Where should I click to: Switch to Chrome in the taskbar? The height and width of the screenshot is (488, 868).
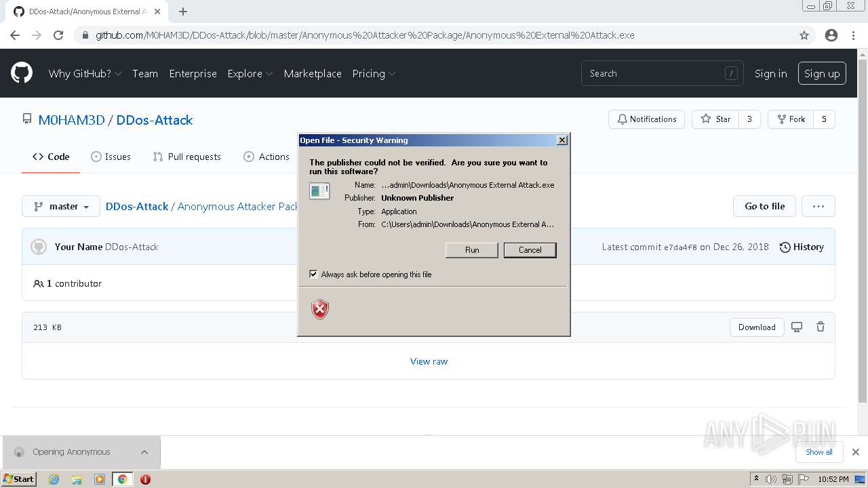123,479
